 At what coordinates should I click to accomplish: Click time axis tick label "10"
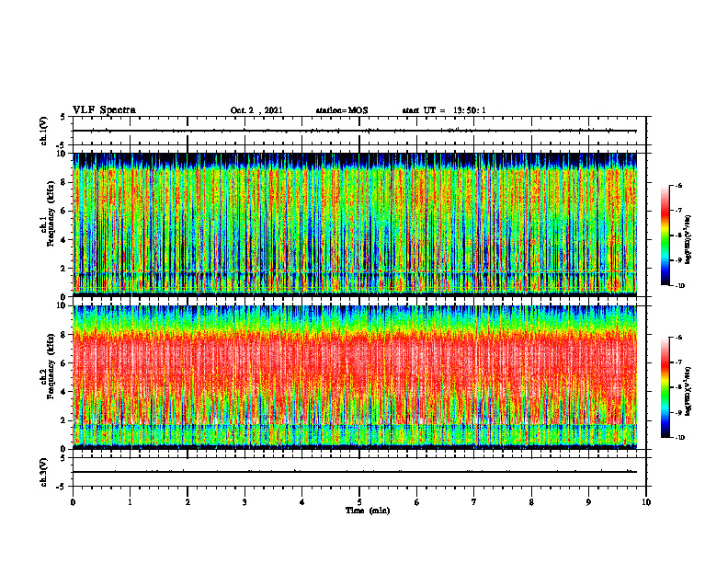(646, 502)
